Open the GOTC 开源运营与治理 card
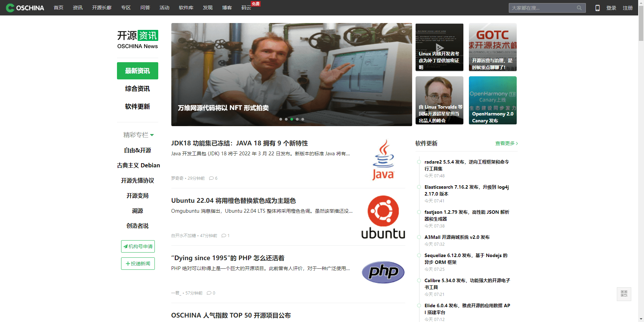Screen dimensions: 644x322 pyautogui.click(x=493, y=47)
